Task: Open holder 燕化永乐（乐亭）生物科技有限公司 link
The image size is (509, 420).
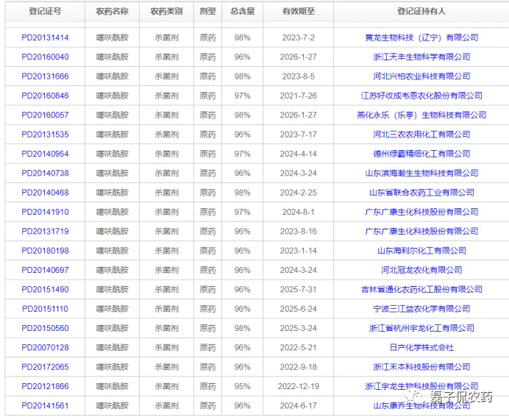Action: (421, 115)
